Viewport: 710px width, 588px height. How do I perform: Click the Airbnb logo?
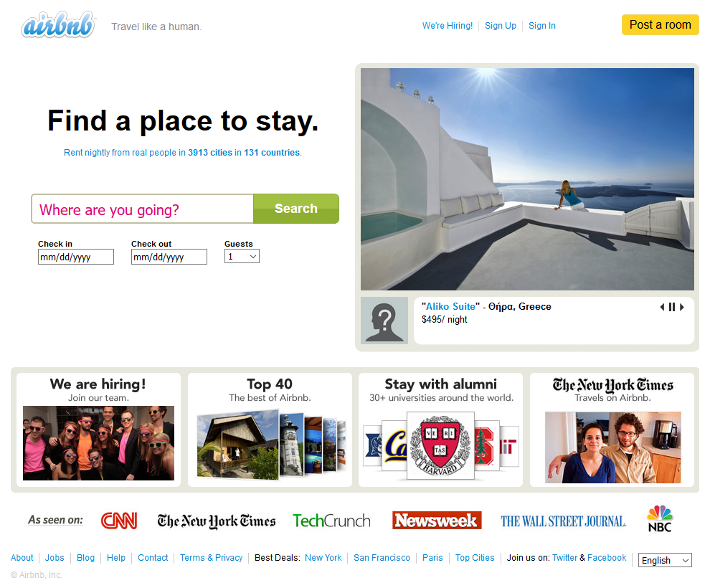coord(58,26)
